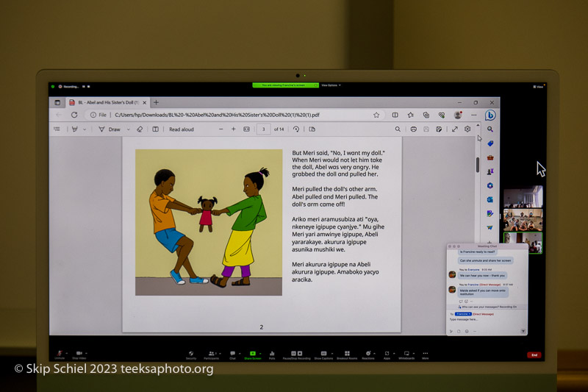The height and width of the screenshot is (392, 588).
Task: Click the browser back arrow
Action: click(x=59, y=115)
